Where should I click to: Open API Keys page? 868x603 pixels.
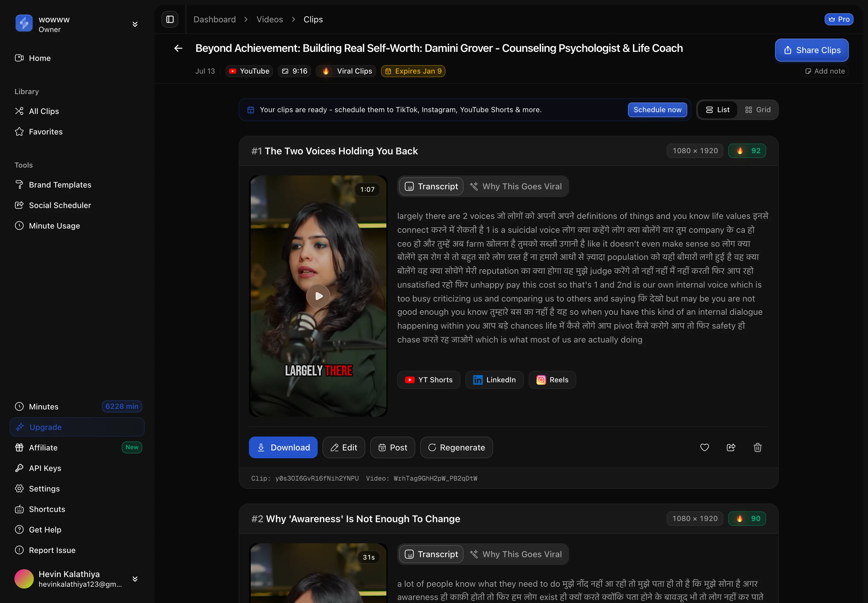77,468
